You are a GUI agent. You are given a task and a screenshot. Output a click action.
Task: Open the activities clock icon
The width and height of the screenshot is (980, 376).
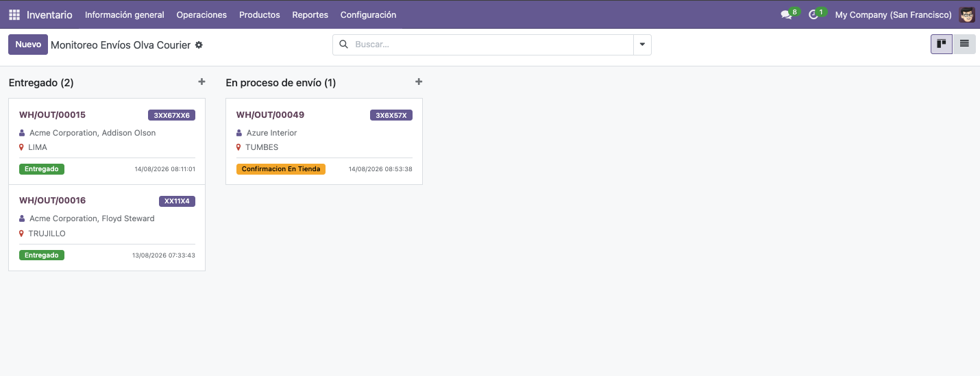pos(813,14)
